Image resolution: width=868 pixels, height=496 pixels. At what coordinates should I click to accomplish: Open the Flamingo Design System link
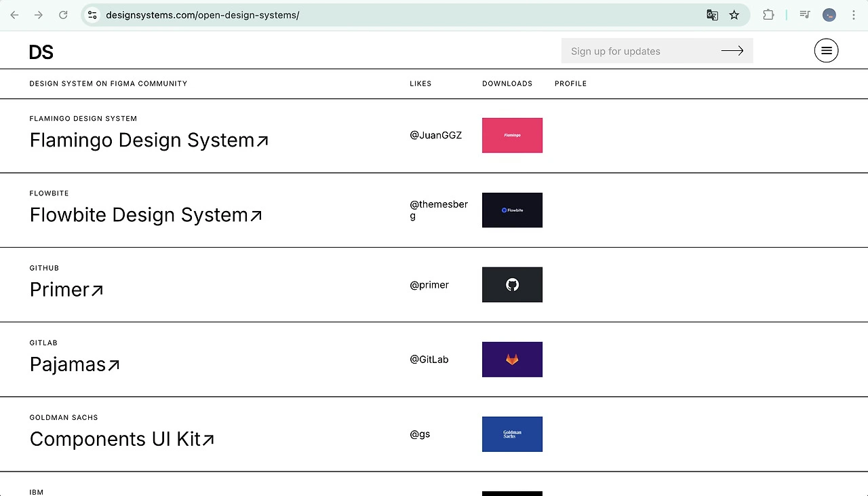(149, 140)
